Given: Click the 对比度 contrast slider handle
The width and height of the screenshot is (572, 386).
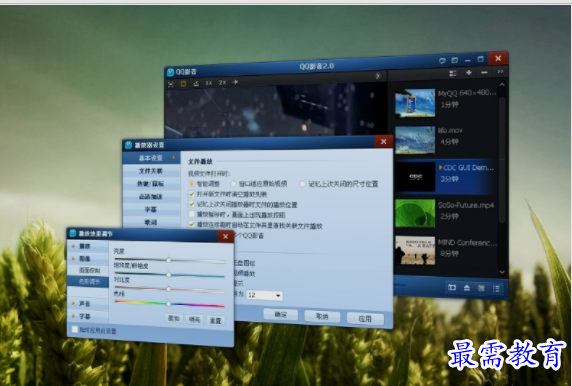Looking at the screenshot, I should [x=169, y=289].
